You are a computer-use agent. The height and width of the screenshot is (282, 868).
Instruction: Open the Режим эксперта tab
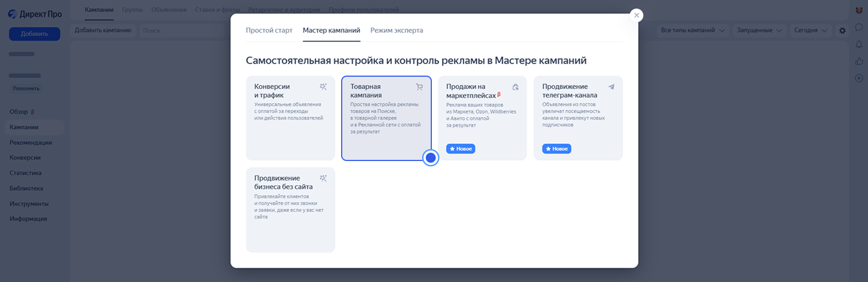coord(397,30)
